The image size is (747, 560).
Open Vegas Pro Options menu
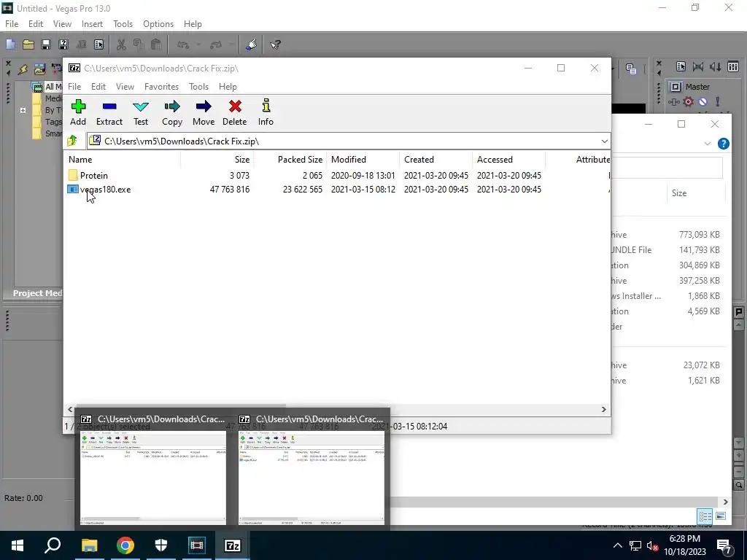158,24
